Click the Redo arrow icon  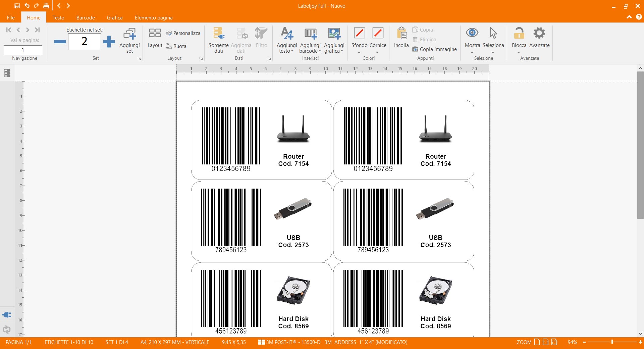click(36, 6)
